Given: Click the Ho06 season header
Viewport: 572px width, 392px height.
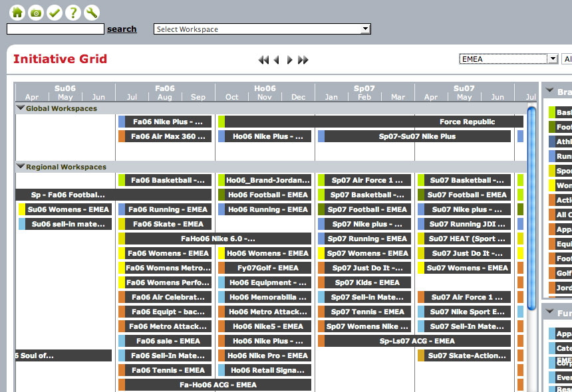Looking at the screenshot, I should (265, 88).
